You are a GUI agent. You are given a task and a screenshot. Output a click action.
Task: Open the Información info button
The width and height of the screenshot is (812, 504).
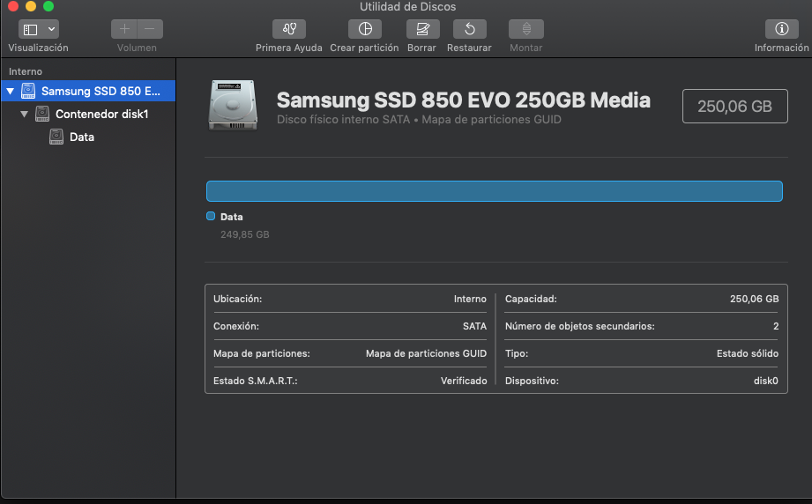pos(781,29)
